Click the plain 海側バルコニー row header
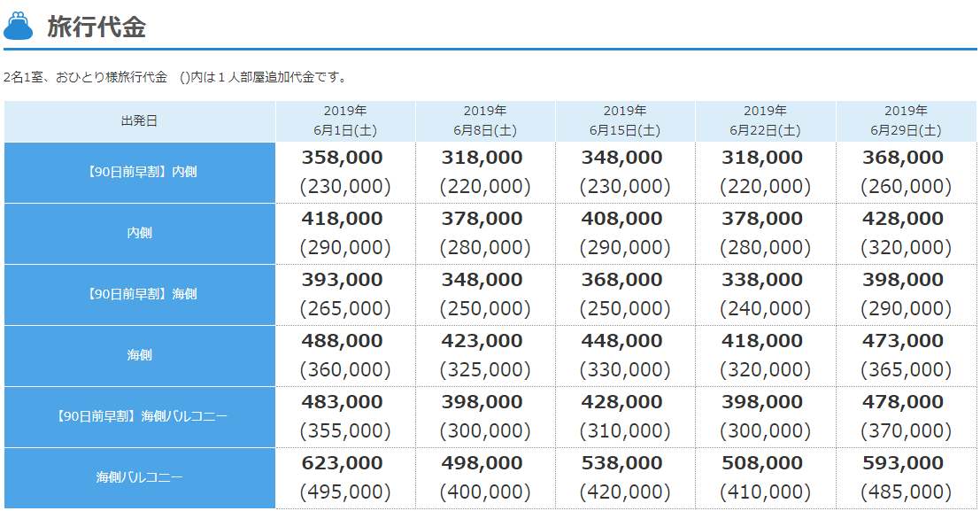 click(x=139, y=478)
